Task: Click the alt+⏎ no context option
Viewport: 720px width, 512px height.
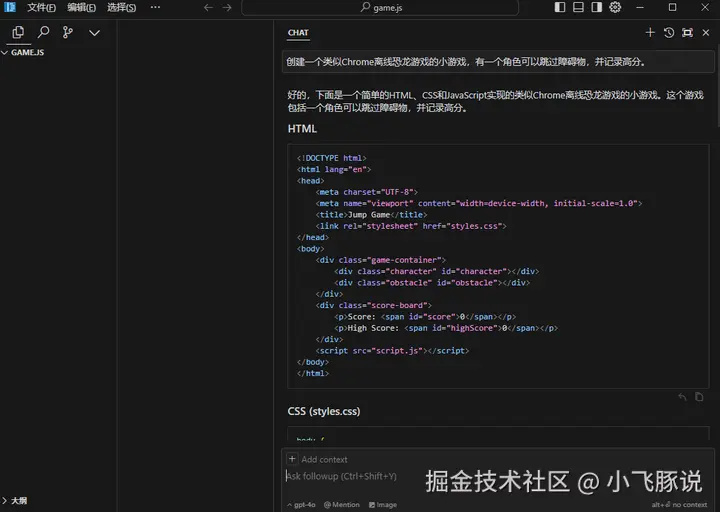Action: tap(679, 505)
